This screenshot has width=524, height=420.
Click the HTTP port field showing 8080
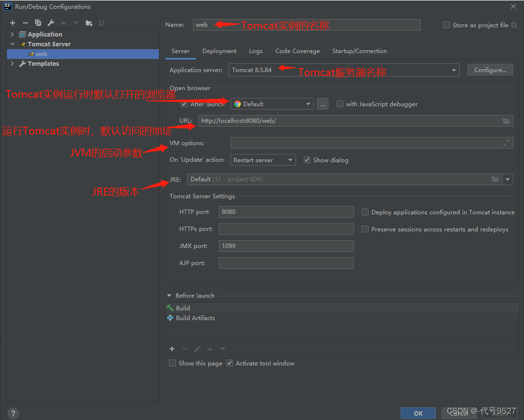pos(286,212)
